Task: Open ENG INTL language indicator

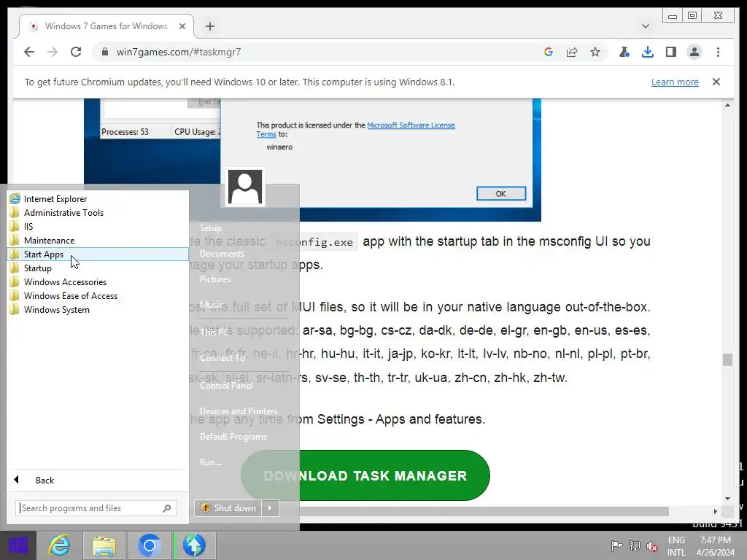Action: click(x=676, y=546)
